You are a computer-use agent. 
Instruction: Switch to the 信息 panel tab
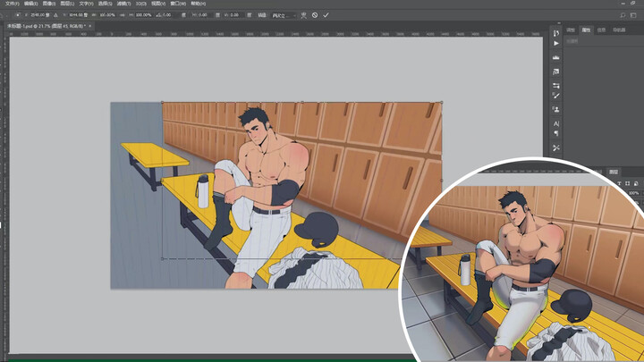tap(601, 30)
